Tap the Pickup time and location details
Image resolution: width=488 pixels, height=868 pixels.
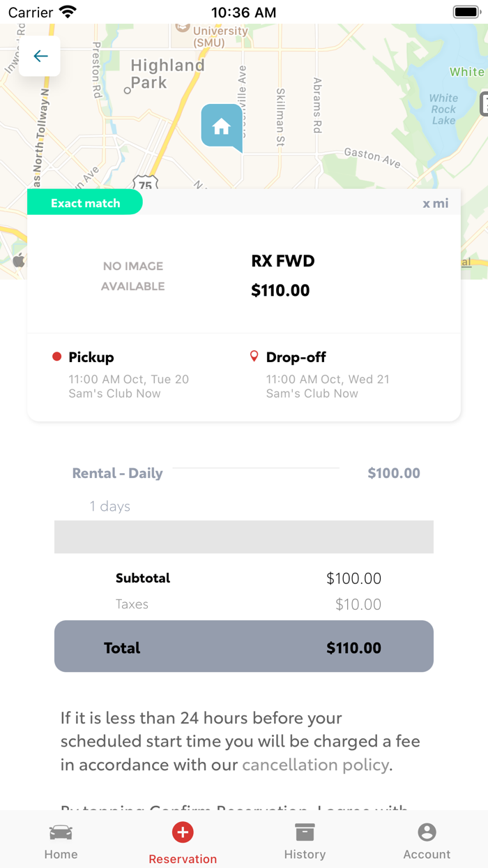coord(128,387)
